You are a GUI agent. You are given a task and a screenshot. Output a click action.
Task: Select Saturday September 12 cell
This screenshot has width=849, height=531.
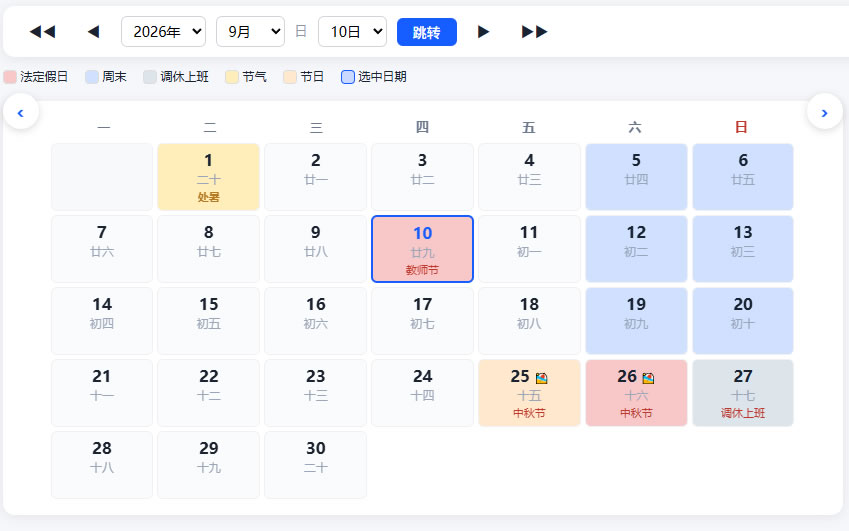coord(636,249)
